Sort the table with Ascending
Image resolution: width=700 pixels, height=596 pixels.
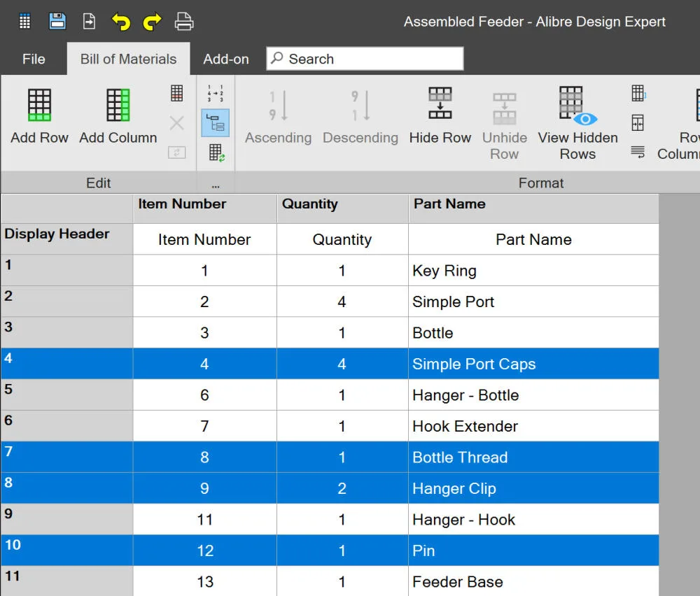278,116
